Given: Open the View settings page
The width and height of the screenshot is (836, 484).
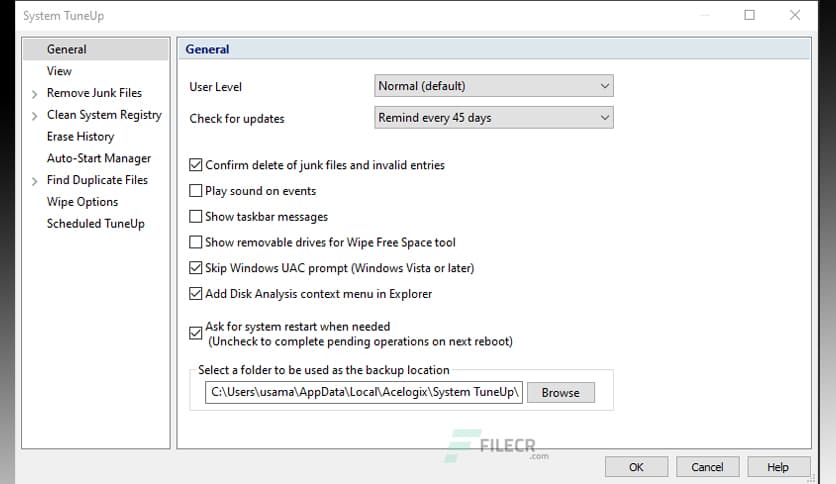Looking at the screenshot, I should (59, 71).
